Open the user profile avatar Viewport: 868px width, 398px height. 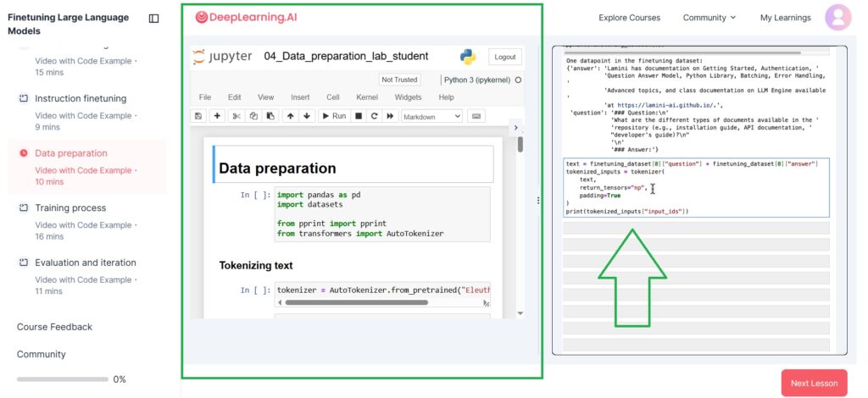(x=838, y=18)
